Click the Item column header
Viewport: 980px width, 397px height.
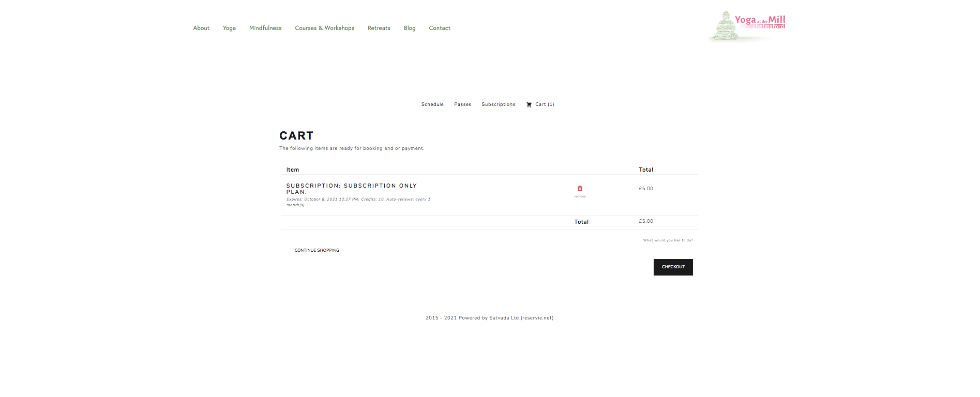(x=293, y=170)
